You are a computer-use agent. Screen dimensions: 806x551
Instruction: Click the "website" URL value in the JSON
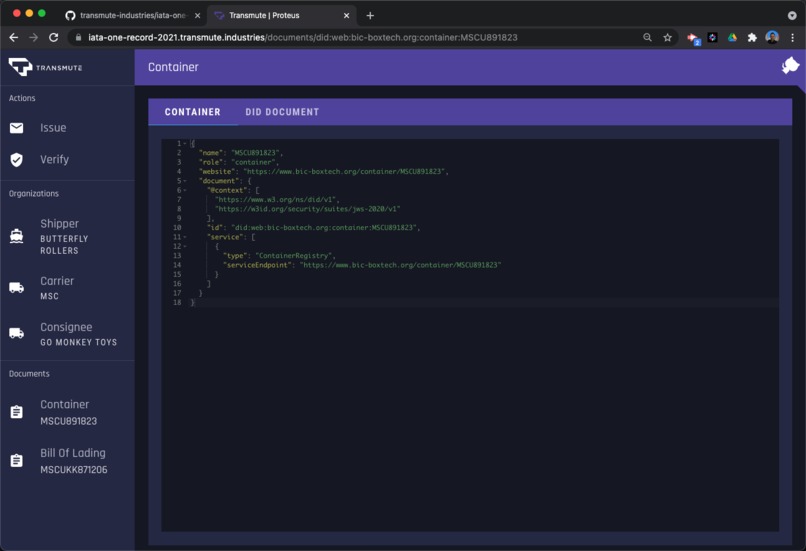[x=344, y=172]
